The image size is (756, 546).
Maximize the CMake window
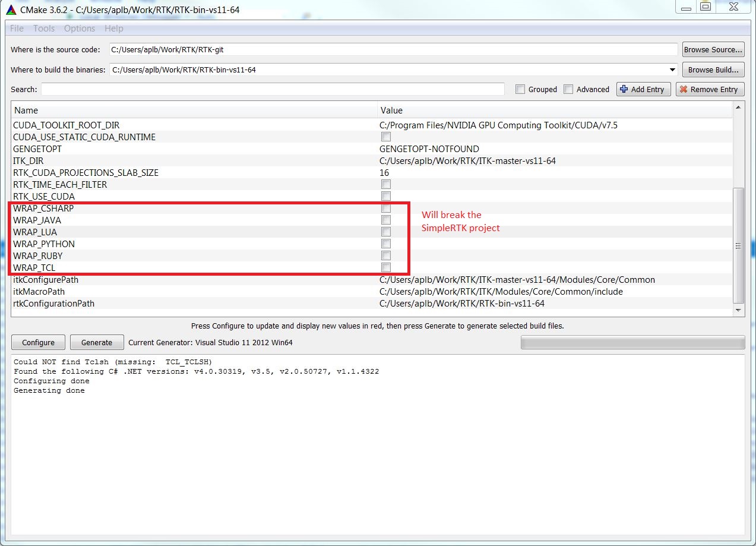[705, 7]
